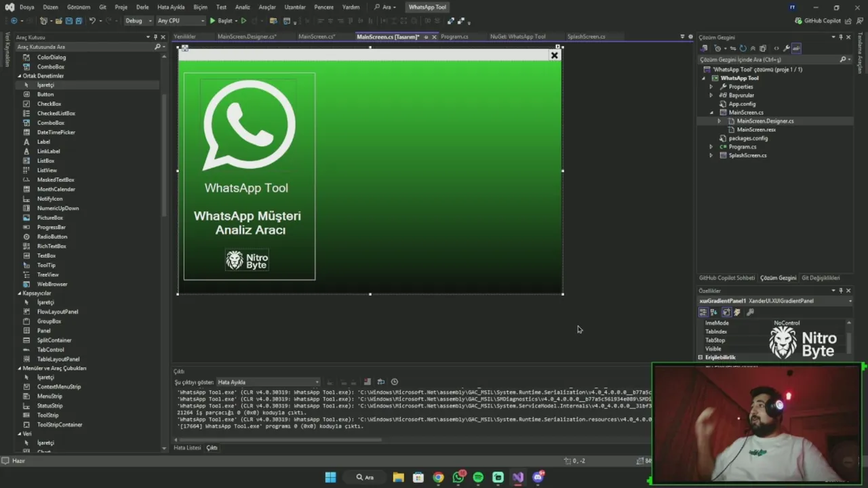This screenshot has width=868, height=488.
Task: Toggle pin on the Toolbox panel
Action: coord(155,37)
